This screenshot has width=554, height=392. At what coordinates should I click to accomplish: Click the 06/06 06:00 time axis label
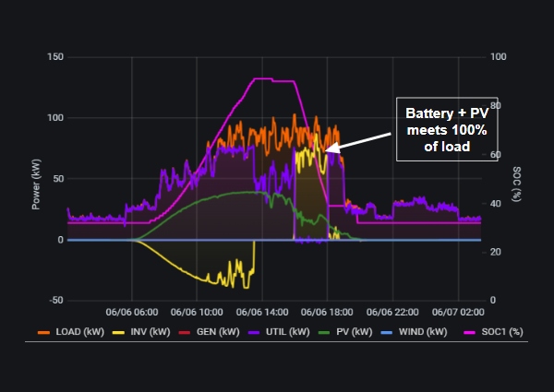[x=132, y=313]
